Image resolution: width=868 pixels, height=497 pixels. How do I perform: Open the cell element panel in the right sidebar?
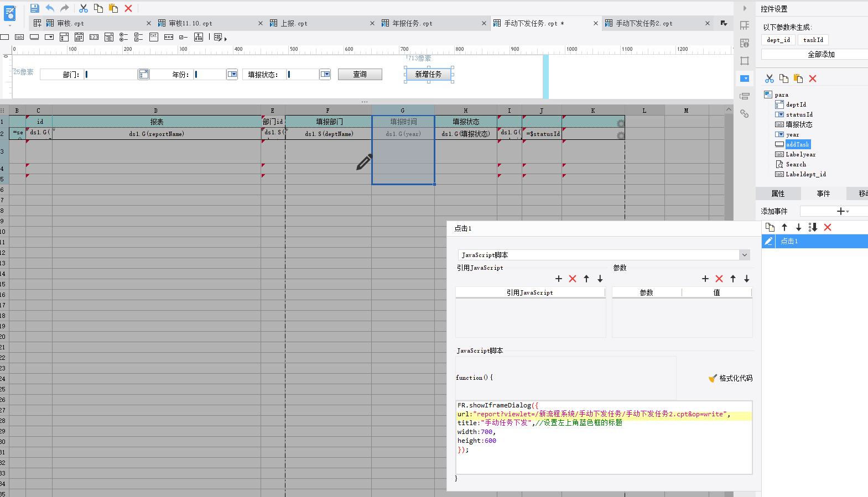(745, 25)
